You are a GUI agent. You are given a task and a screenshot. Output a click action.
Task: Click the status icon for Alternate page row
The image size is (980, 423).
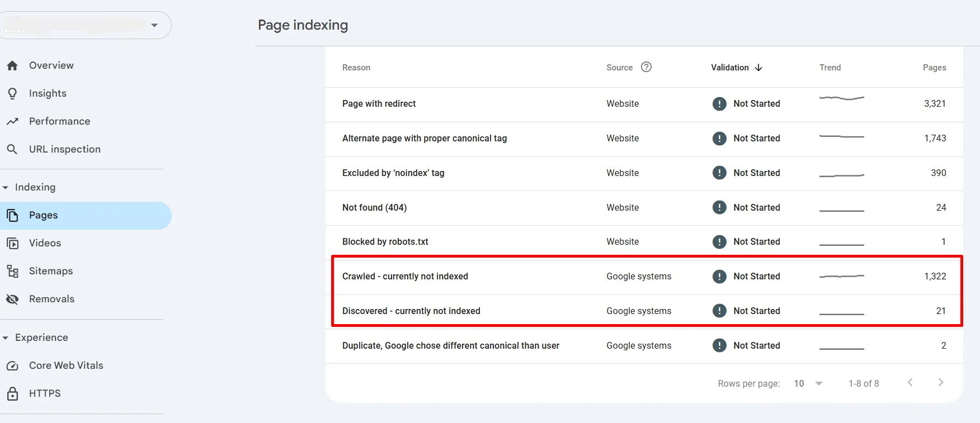(x=719, y=139)
